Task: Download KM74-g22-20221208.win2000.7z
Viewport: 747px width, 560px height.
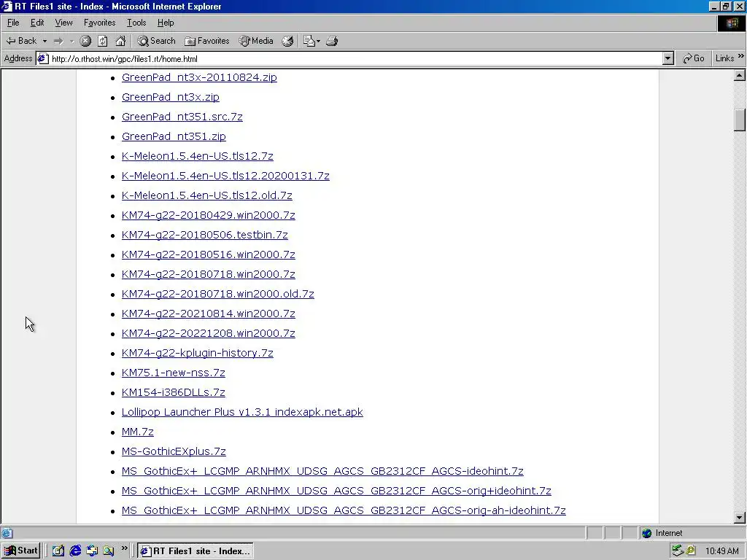Action: (208, 333)
